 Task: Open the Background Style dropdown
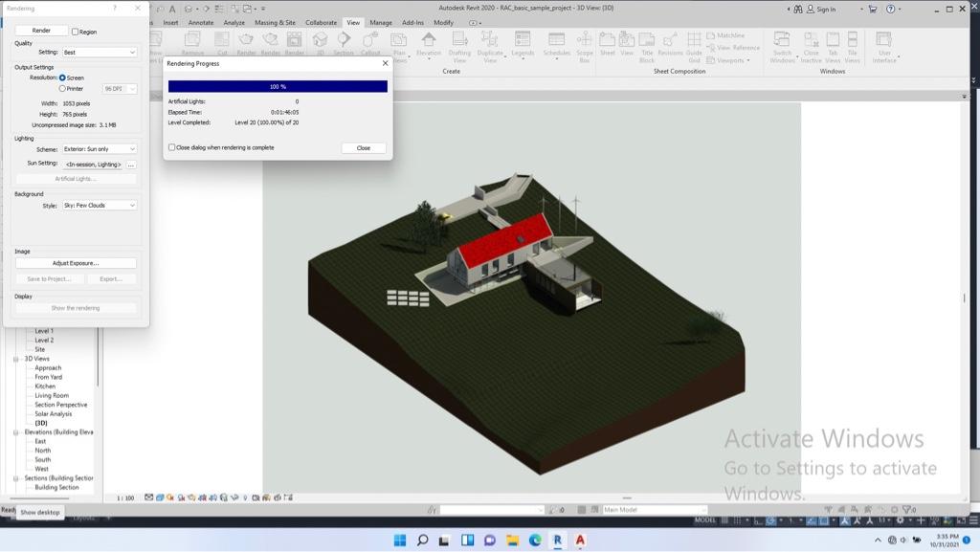click(x=100, y=206)
